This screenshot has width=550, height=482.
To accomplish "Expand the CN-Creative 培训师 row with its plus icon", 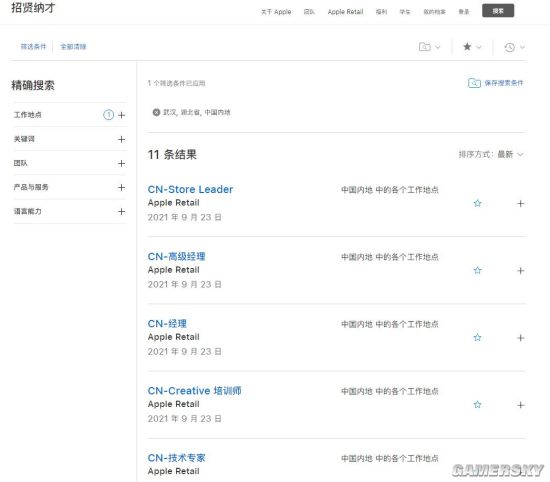I will tap(521, 405).
